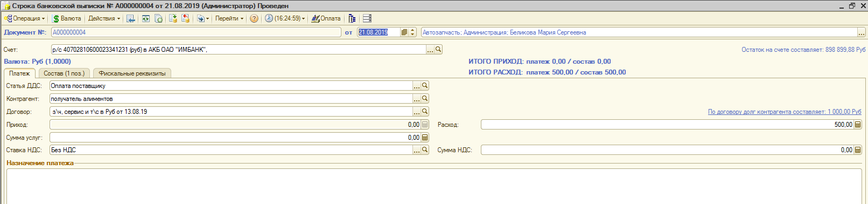
Task: Click magnifier icon of Ставка НДС field
Action: tap(425, 150)
